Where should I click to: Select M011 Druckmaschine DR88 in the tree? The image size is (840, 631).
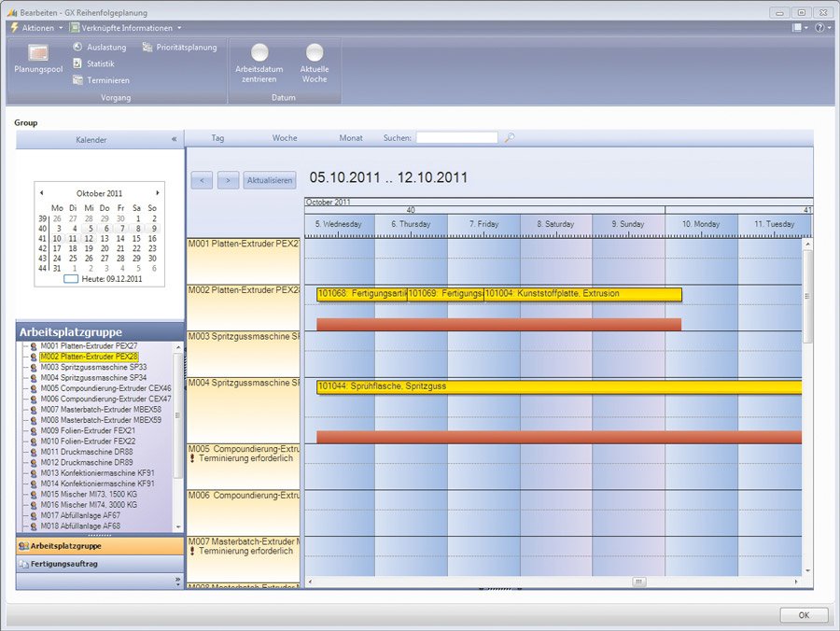[x=86, y=452]
